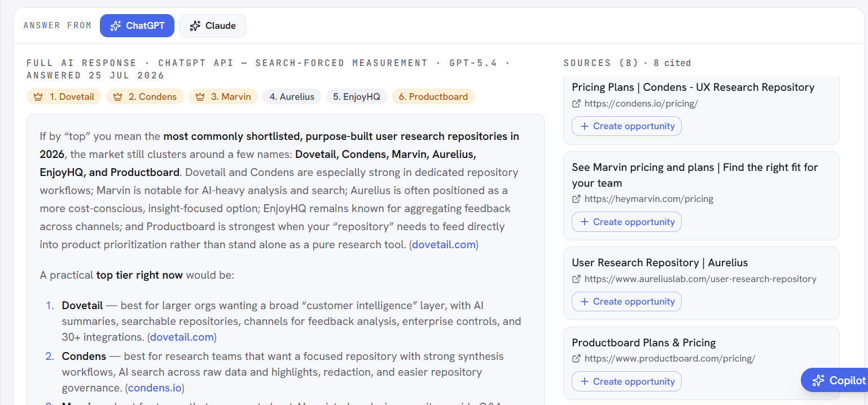Click external link icon beside productboard.com/pricing
Image resolution: width=868 pixels, height=405 pixels.
(576, 359)
